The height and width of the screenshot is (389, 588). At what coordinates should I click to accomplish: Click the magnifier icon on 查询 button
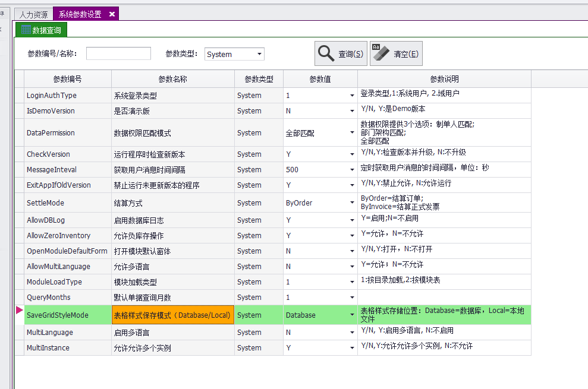point(326,53)
